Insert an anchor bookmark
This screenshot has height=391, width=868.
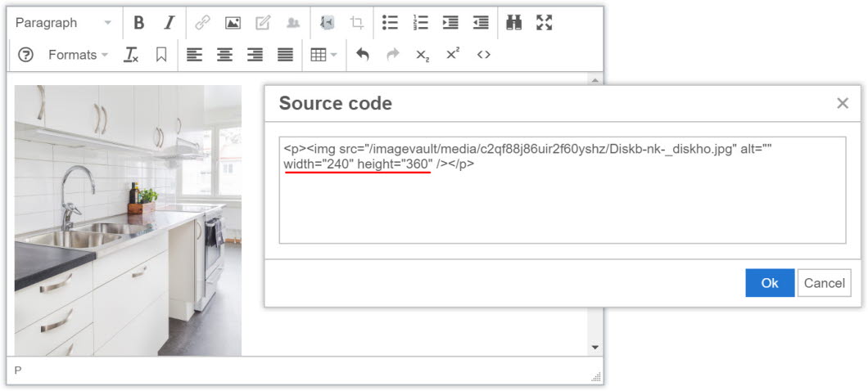(x=161, y=55)
